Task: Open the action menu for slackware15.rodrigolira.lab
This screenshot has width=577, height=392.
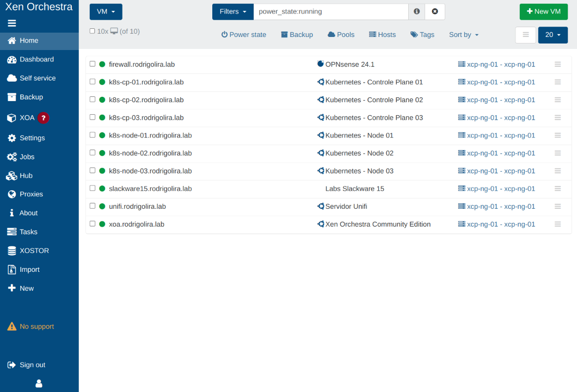Action: coord(557,189)
